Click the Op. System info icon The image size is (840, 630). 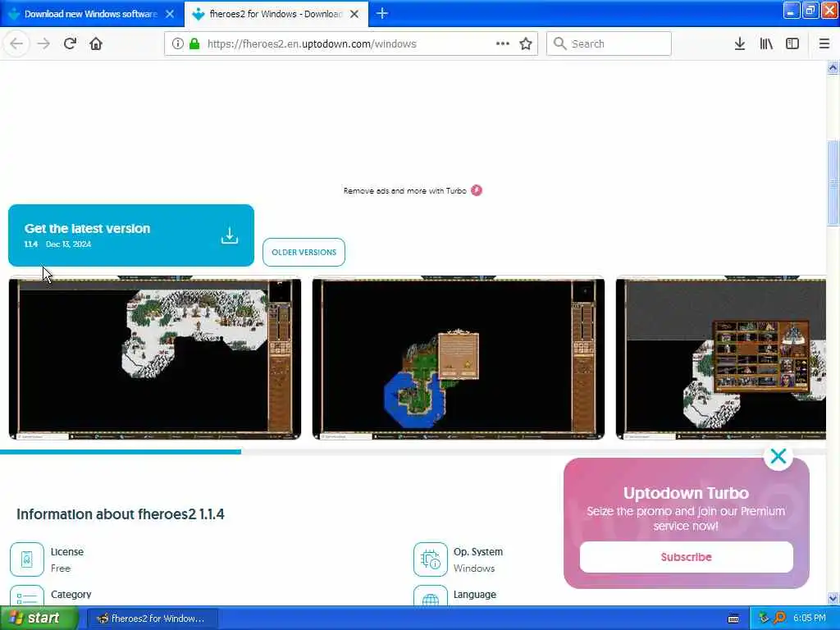[430, 559]
